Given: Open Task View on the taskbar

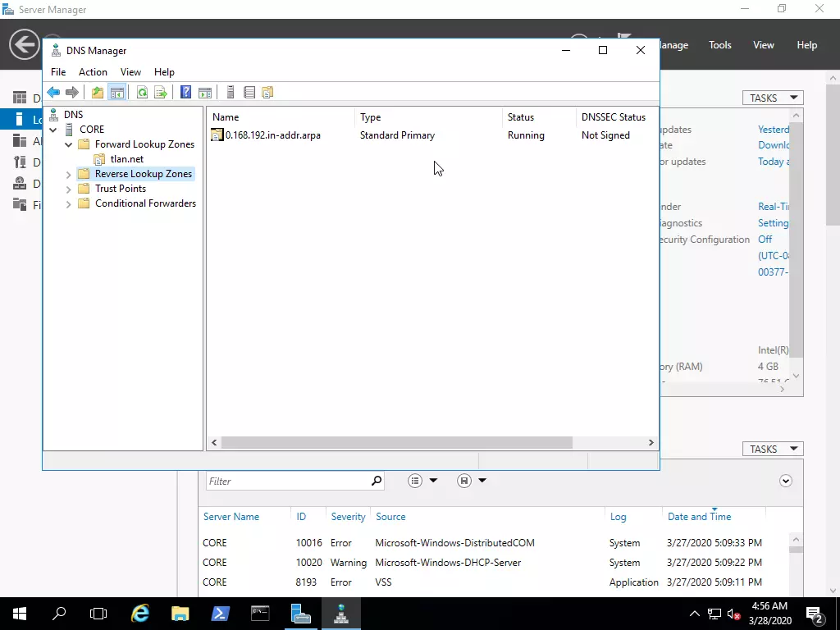Looking at the screenshot, I should click(x=98, y=614).
